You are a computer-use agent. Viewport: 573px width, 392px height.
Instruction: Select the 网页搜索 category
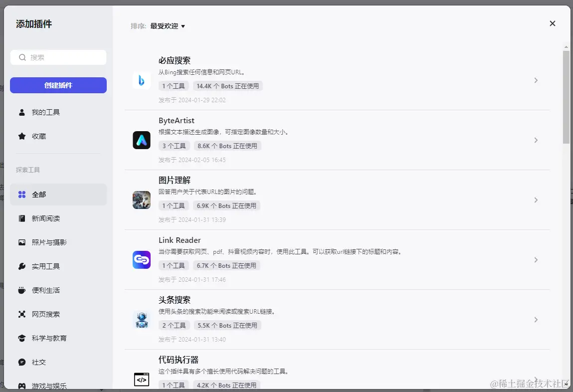tap(58, 314)
